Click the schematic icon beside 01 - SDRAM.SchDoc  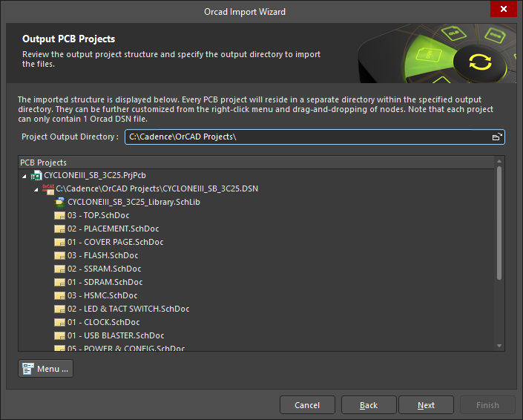[59, 282]
